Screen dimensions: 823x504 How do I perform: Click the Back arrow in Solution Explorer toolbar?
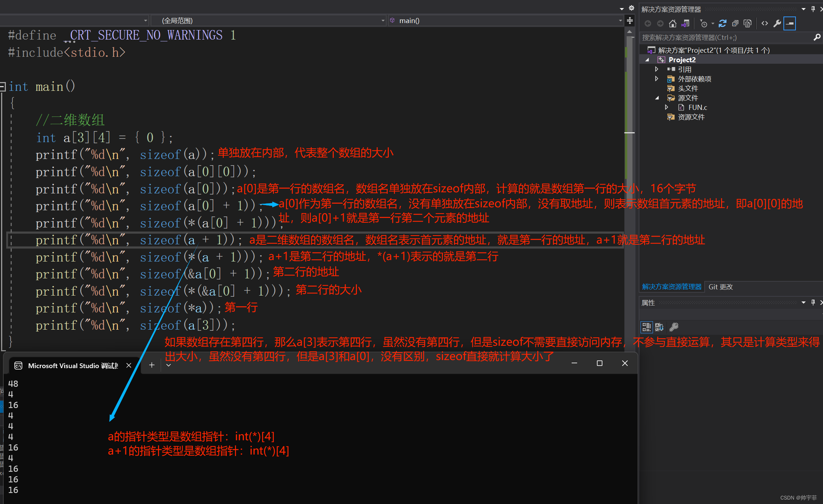click(x=648, y=23)
